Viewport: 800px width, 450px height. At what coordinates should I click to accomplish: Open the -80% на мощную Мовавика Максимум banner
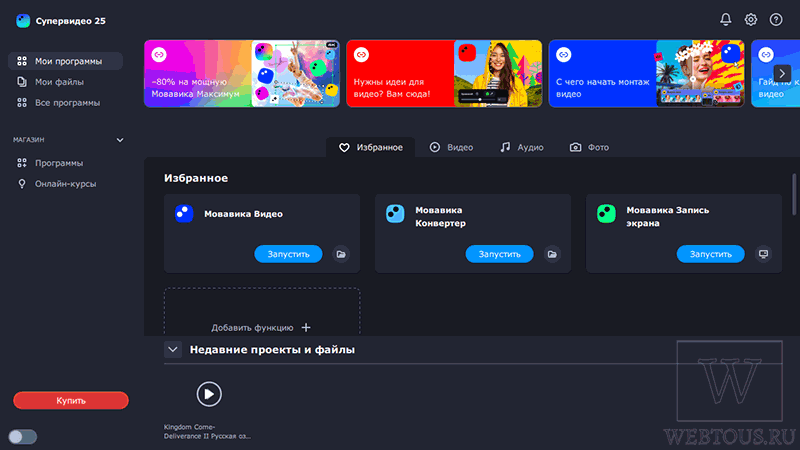click(242, 73)
